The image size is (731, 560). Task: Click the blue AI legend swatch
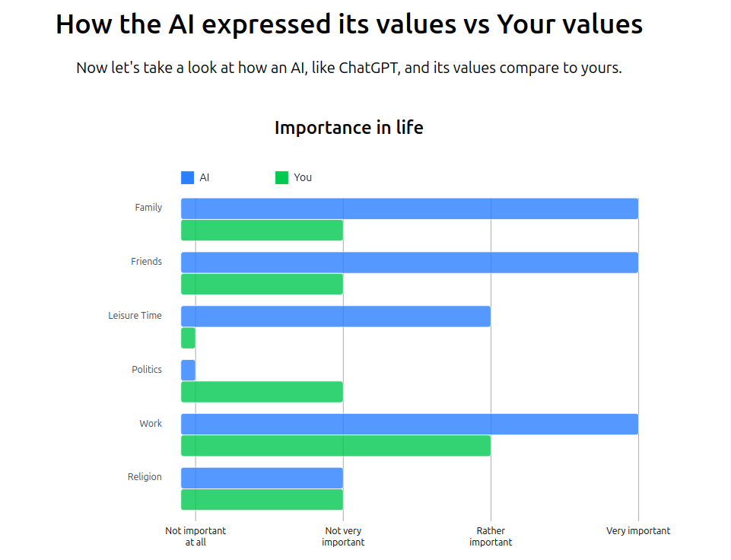tap(187, 177)
